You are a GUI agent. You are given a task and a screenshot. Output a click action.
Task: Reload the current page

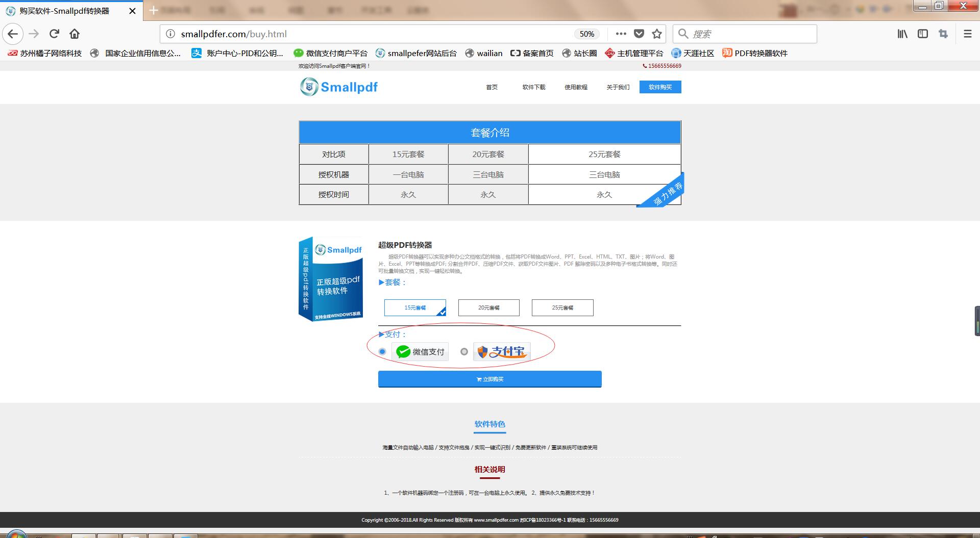54,34
